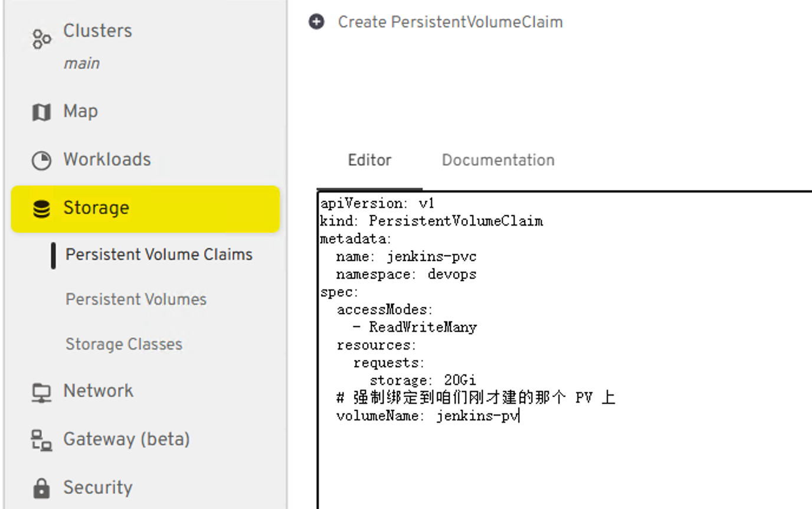Image resolution: width=812 pixels, height=509 pixels.
Task: Switch to the Documentation tab
Action: pos(497,161)
